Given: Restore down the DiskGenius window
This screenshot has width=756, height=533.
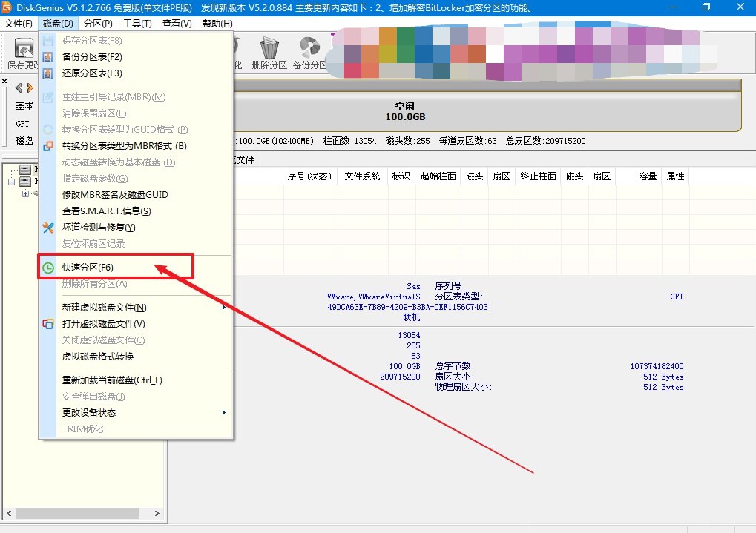Looking at the screenshot, I should (706, 7).
